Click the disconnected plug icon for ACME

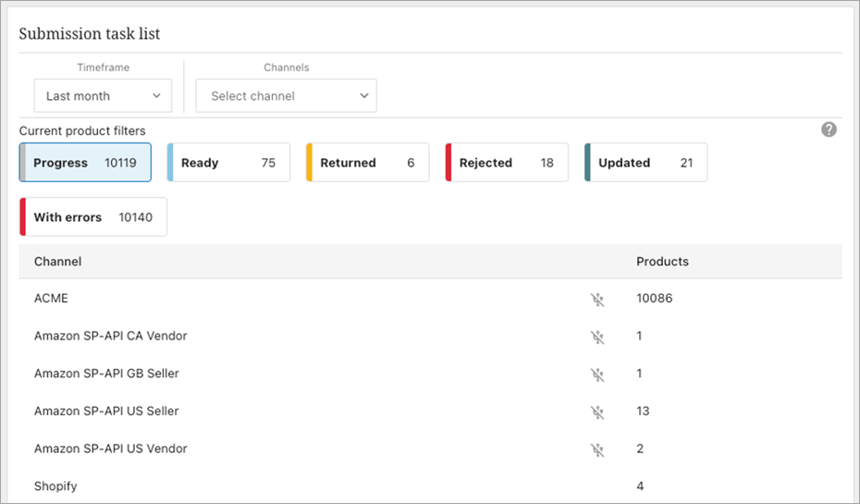tap(597, 299)
